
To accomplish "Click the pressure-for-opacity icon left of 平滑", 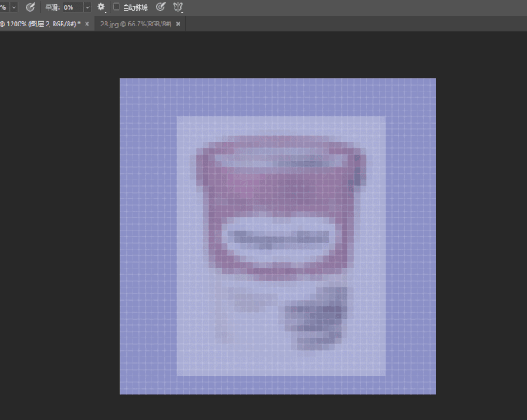I will (x=30, y=7).
